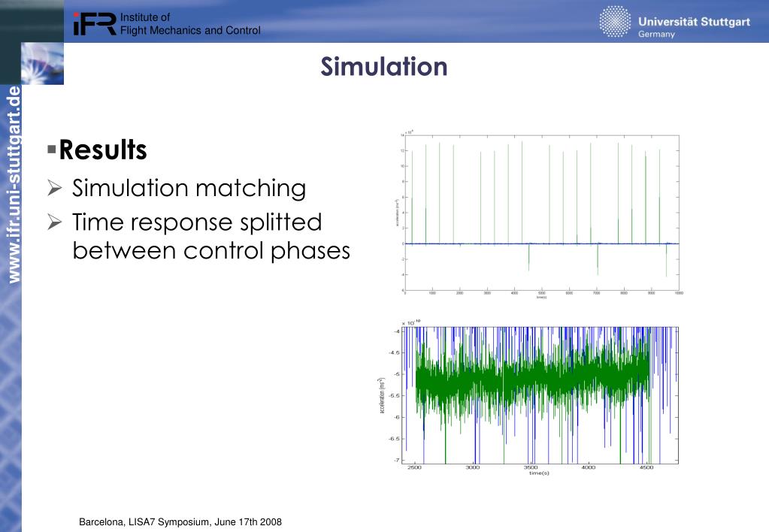
Task: Open the www.ifr.uni-stuttgart.de vertical link
Action: point(14,184)
